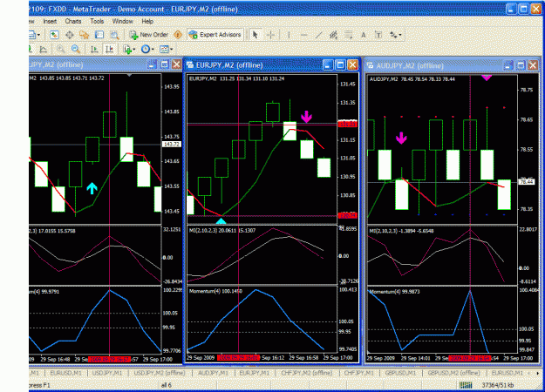Select the Fibonacci retracement tool
The width and height of the screenshot is (545, 392).
[348, 35]
